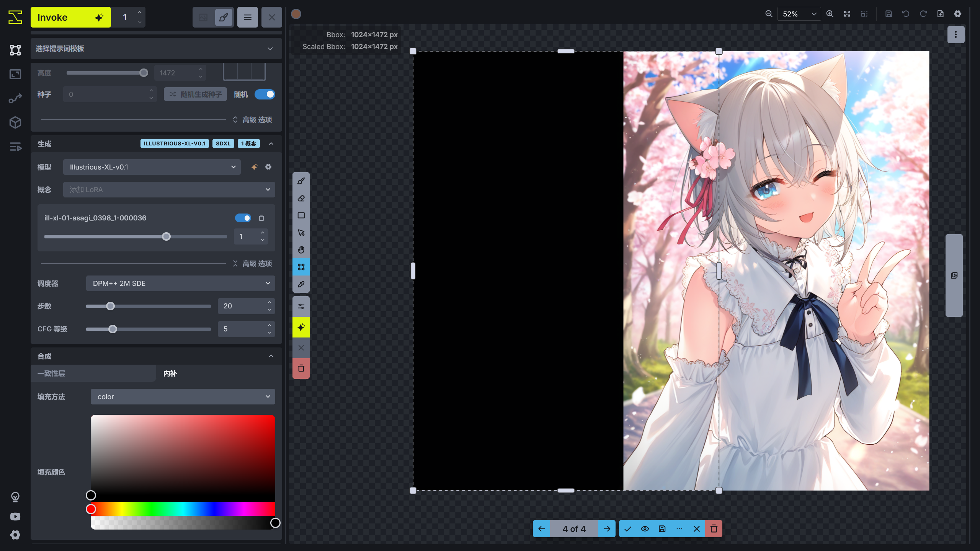Click 随机生成种子 button
This screenshot has width=980, height=551.
pos(195,94)
